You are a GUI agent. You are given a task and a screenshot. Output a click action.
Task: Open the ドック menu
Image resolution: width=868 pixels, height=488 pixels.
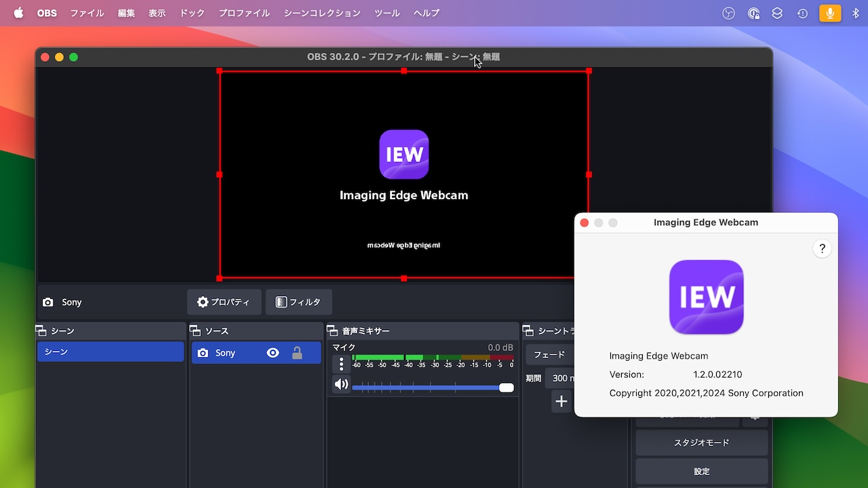(x=192, y=13)
